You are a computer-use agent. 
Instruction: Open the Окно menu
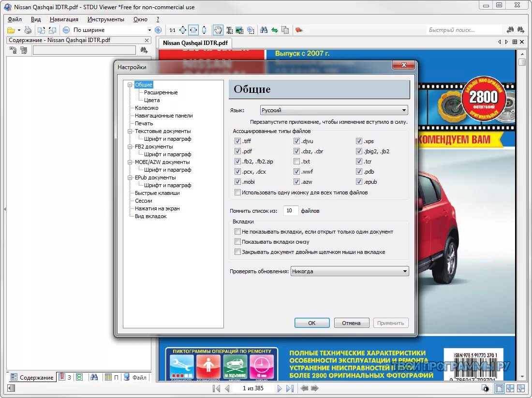(140, 19)
